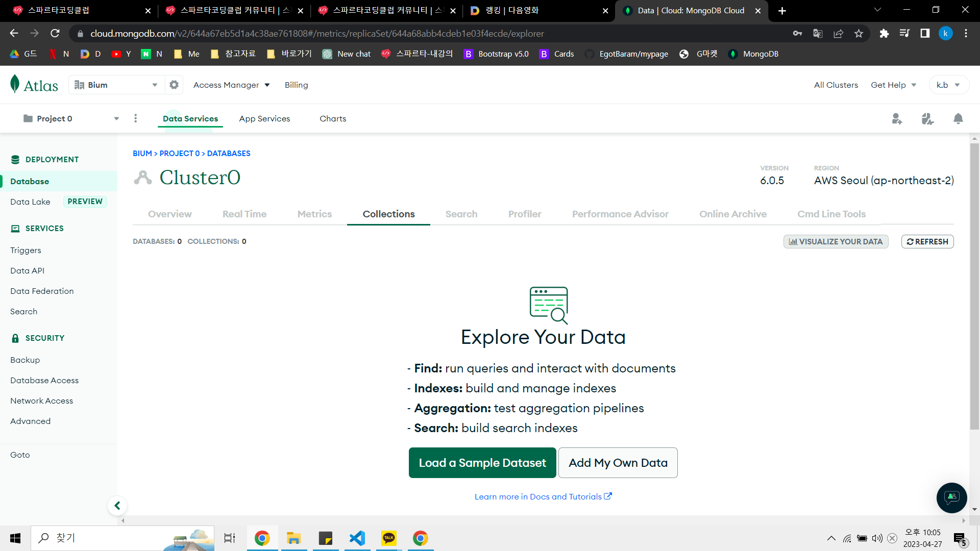Screen dimensions: 980x551
Task: Open Task View on taskbar
Action: pyautogui.click(x=230, y=538)
